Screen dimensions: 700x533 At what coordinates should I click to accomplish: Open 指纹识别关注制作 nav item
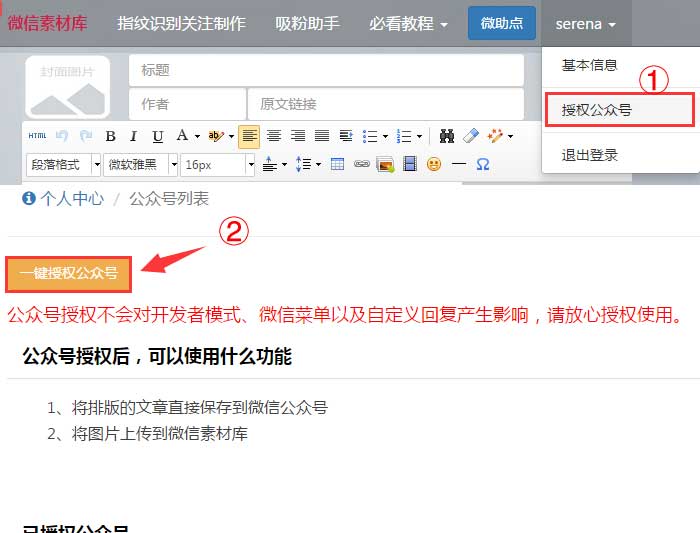pyautogui.click(x=181, y=24)
